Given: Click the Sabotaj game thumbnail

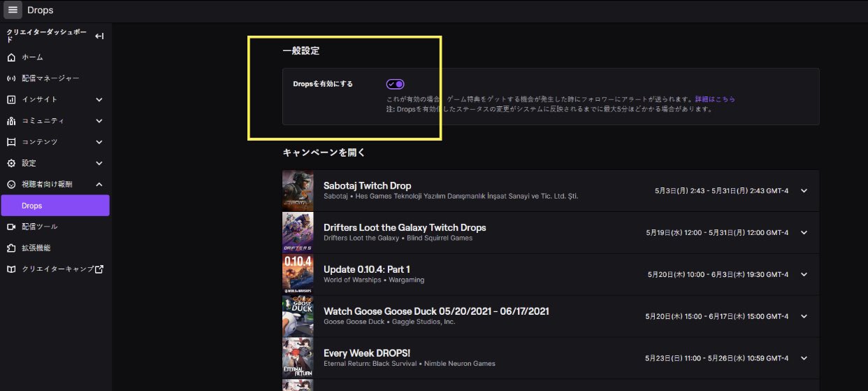Looking at the screenshot, I should click(x=298, y=190).
